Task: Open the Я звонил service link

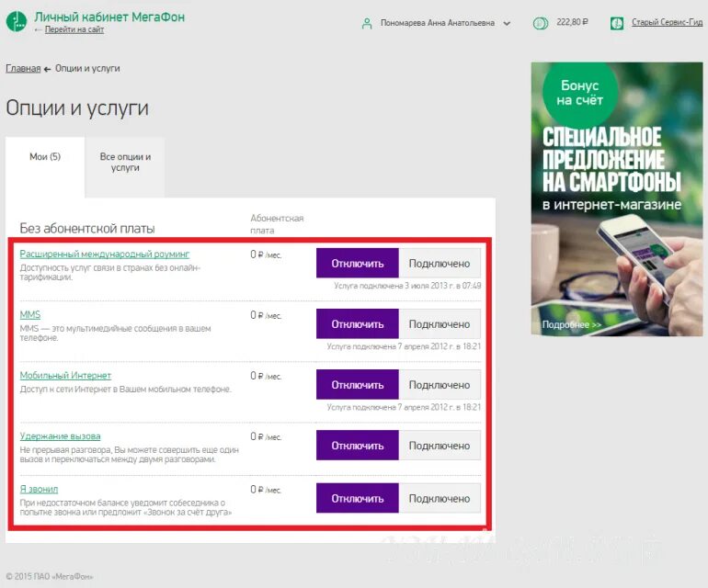Action: coord(39,489)
